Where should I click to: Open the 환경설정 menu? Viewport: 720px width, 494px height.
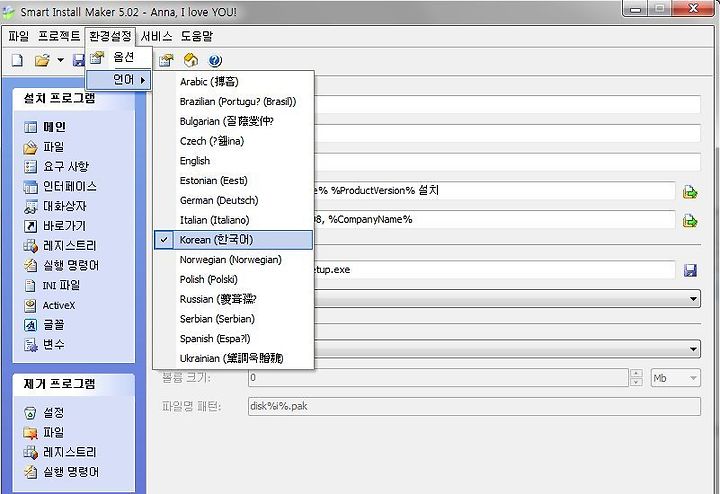(110, 36)
